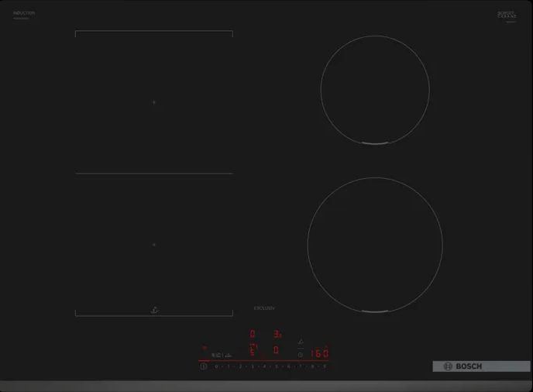Tap the 160 timer display
Image resolution: width=533 pixels, height=392 pixels.
tap(319, 353)
